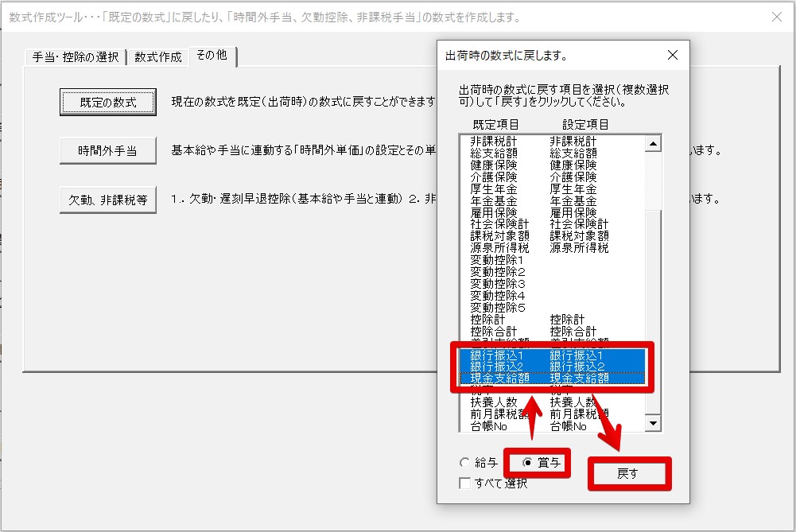Select 変動控除1 in the list
The image size is (796, 532).
541,260
